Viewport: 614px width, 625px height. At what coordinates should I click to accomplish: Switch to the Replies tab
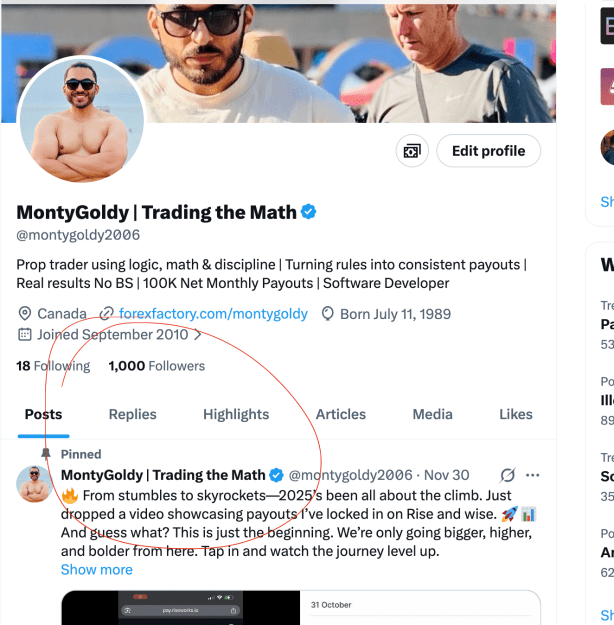pos(132,414)
